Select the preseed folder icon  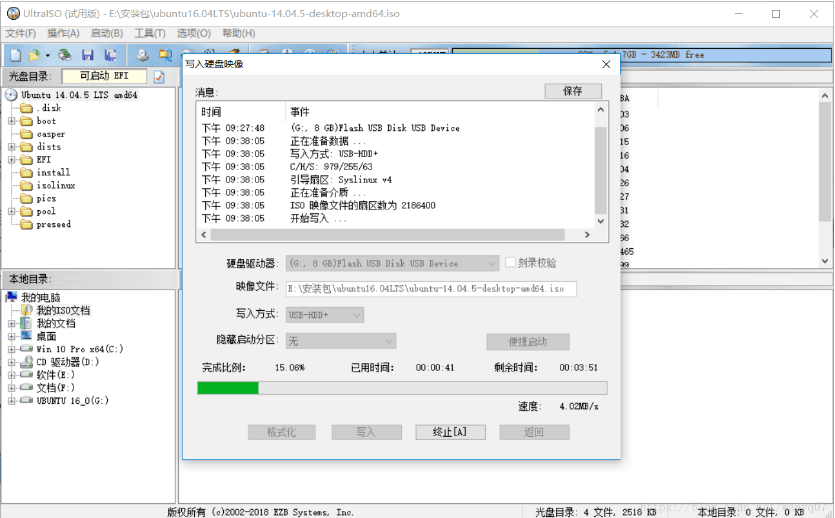pyautogui.click(x=26, y=224)
